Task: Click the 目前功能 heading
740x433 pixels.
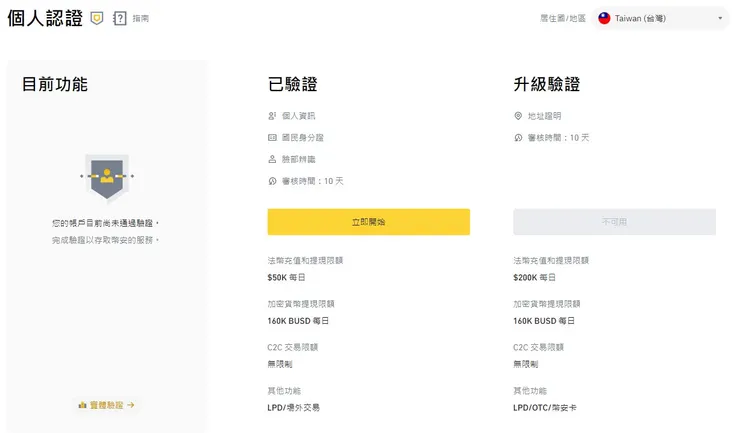Action: (55, 85)
